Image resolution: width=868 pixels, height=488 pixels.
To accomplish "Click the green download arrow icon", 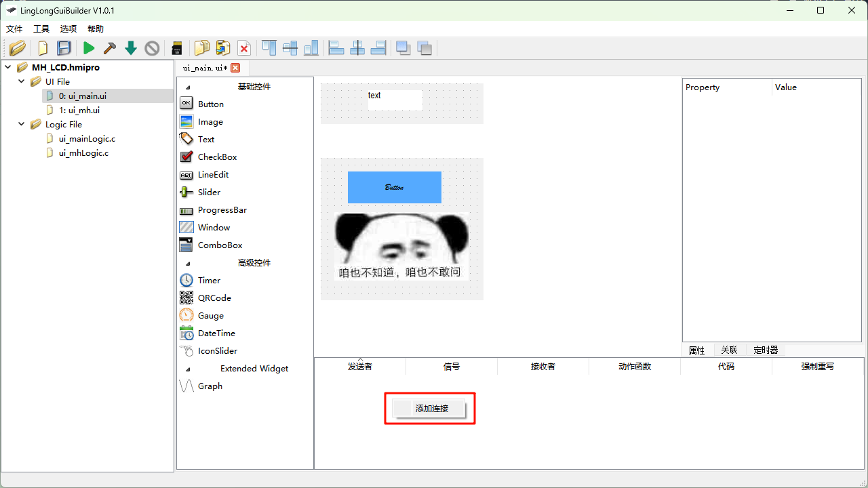I will coord(131,48).
